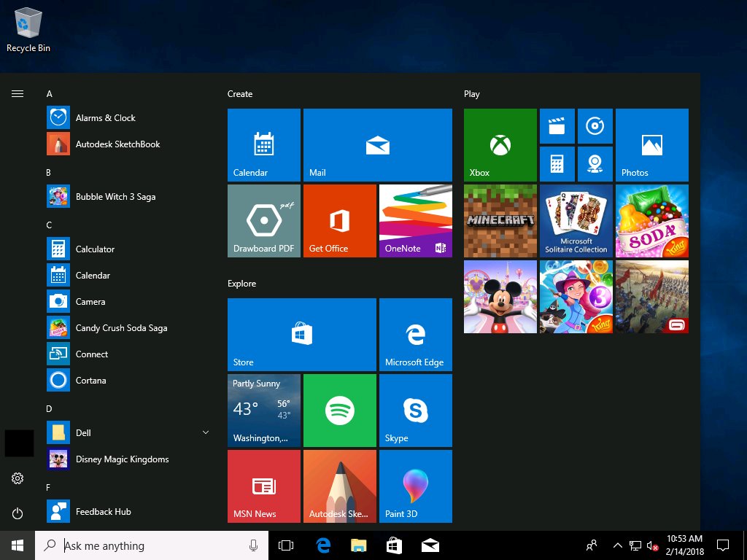
Task: Open the Store tile
Action: coord(302,334)
